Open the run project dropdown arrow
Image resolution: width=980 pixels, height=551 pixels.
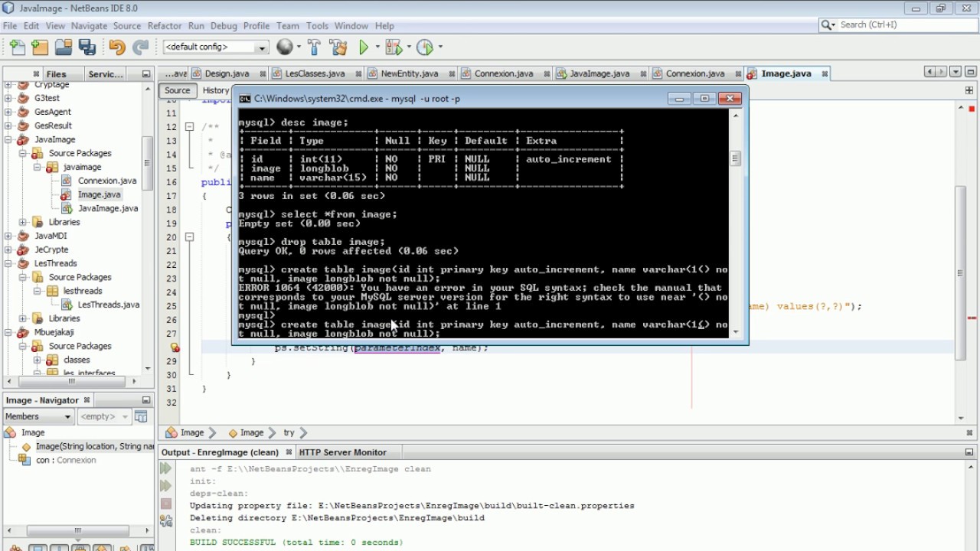(x=377, y=47)
